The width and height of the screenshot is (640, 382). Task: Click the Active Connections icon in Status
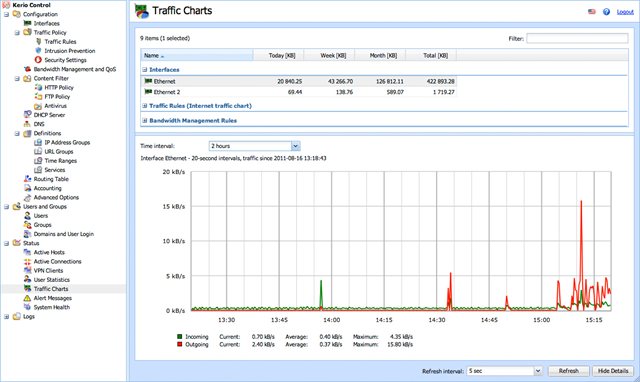pyautogui.click(x=27, y=262)
